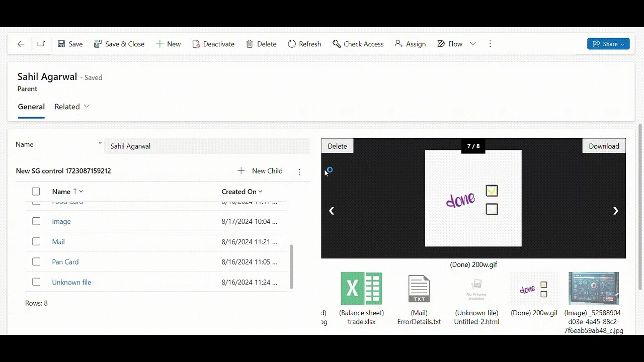
Task: Click the subgrid vertical scrollbar
Action: coord(291,266)
